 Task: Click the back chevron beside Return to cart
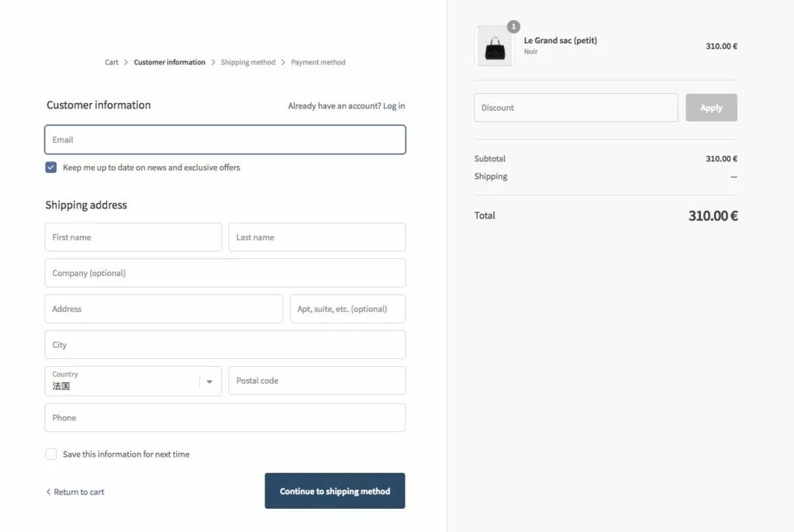48,492
